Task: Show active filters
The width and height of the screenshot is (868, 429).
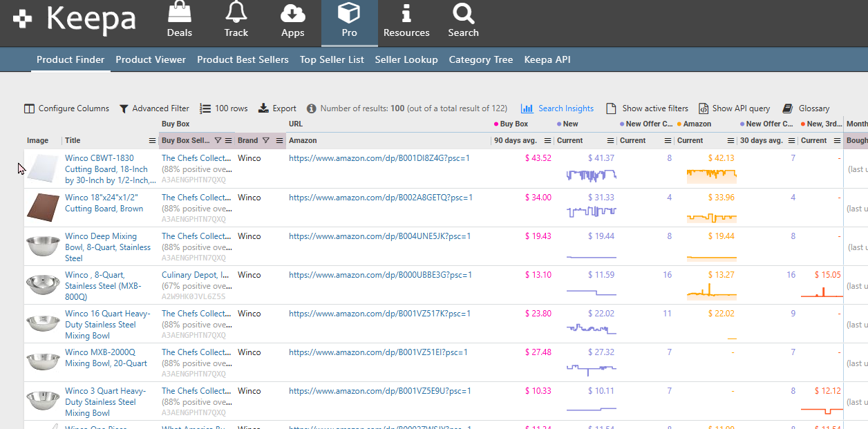Action: [x=648, y=108]
